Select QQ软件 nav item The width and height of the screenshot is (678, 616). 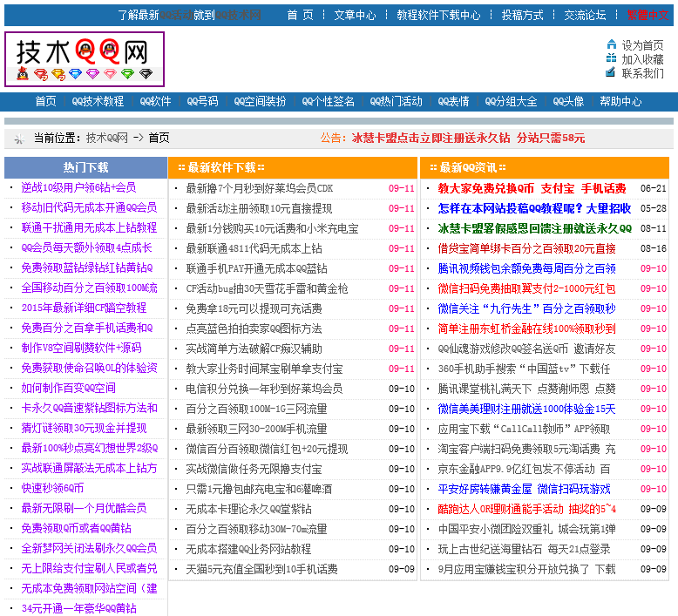pyautogui.click(x=155, y=101)
